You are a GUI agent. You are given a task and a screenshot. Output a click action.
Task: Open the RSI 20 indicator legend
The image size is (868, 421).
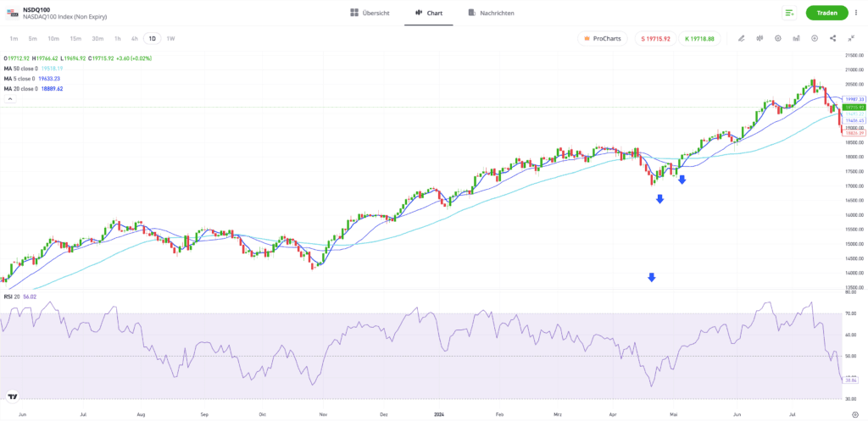[x=10, y=296]
